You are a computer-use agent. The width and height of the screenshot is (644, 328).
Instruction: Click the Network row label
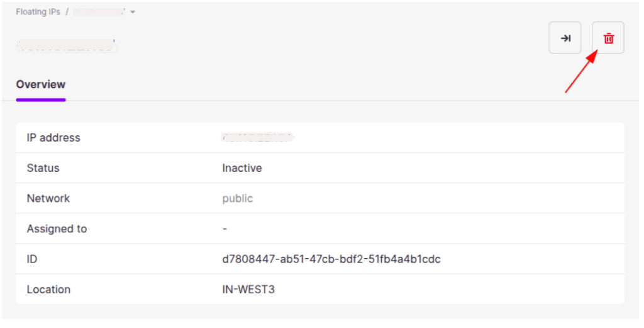(x=48, y=198)
